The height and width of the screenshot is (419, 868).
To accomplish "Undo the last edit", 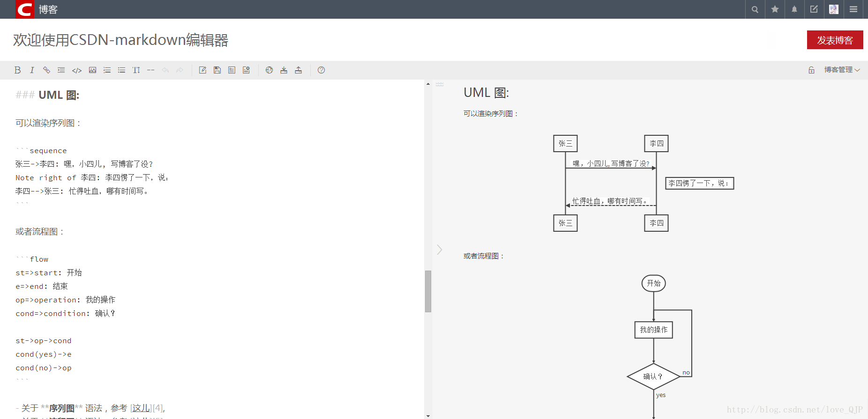I will pyautogui.click(x=165, y=70).
